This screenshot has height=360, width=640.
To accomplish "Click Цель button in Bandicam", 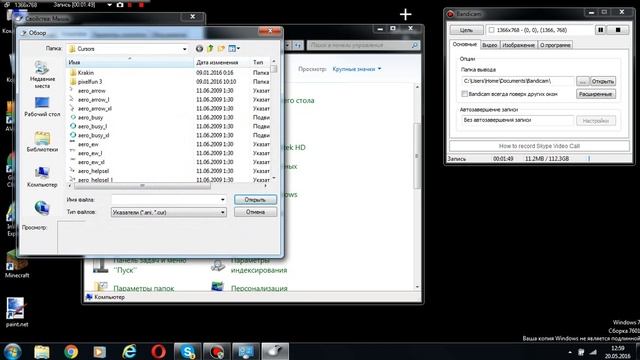I will [x=467, y=30].
